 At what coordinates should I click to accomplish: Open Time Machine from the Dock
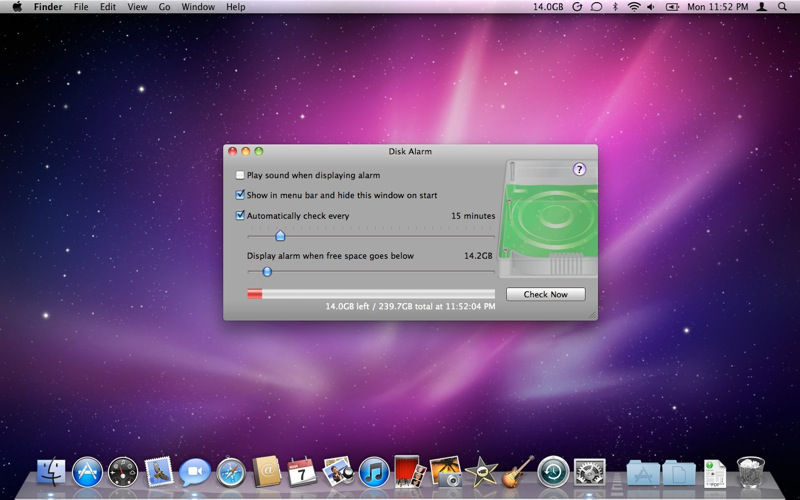coord(553,472)
